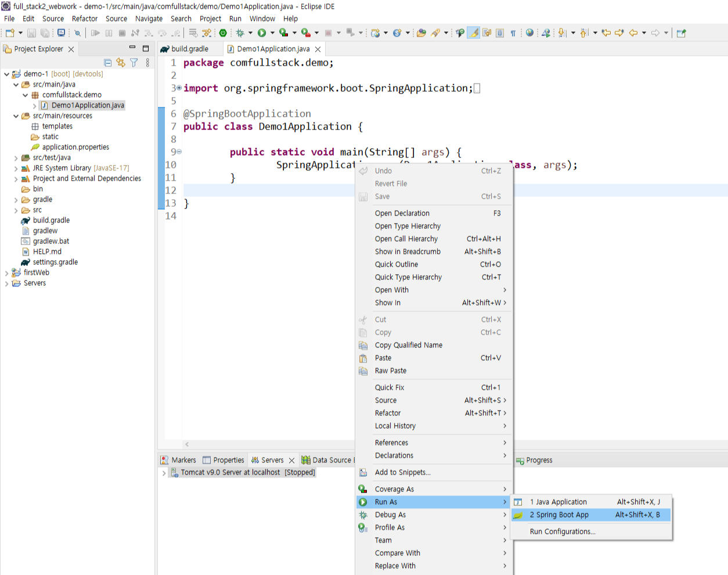The image size is (728, 575).
Task: Open the Debug button dropdown arrow
Action: point(250,33)
